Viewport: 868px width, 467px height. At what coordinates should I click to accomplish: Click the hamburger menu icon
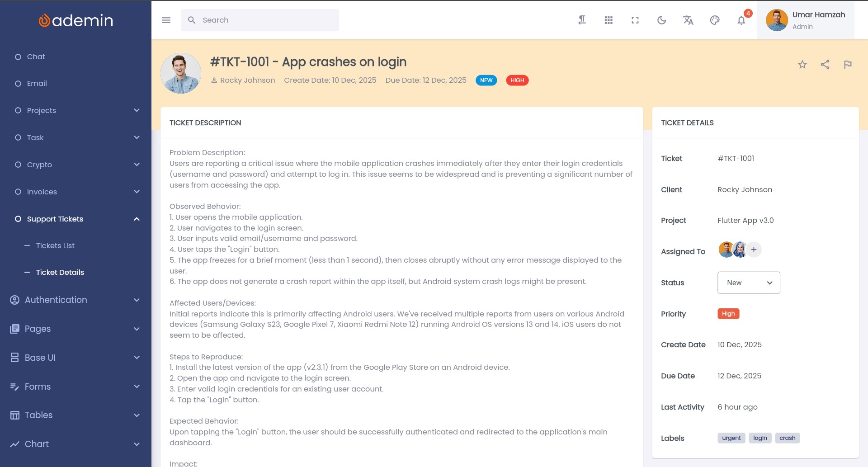tap(166, 20)
